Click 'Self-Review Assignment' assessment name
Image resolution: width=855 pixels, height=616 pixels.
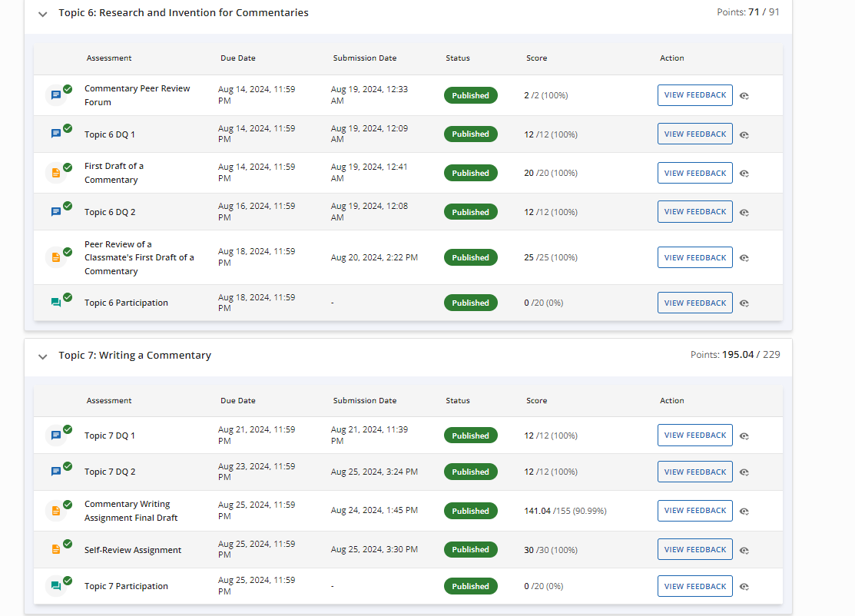click(x=133, y=550)
